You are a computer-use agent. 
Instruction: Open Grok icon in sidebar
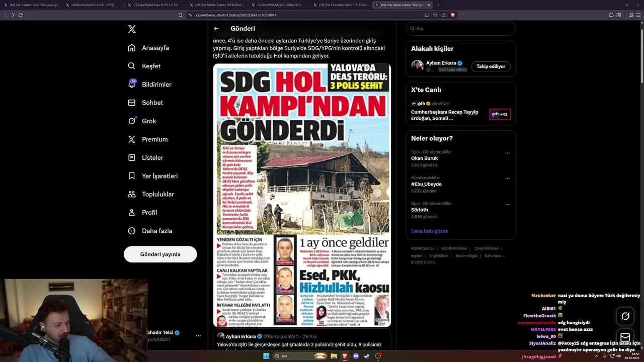[x=132, y=121]
